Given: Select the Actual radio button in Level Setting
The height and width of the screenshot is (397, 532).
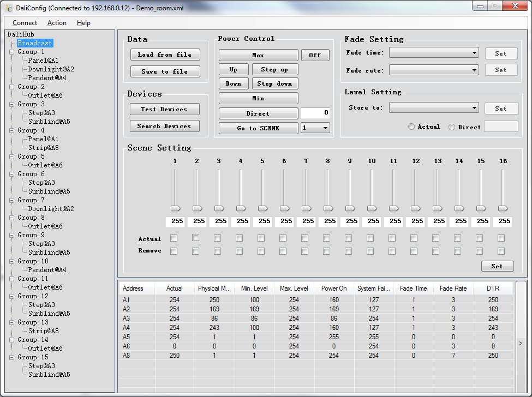Looking at the screenshot, I should pos(411,127).
